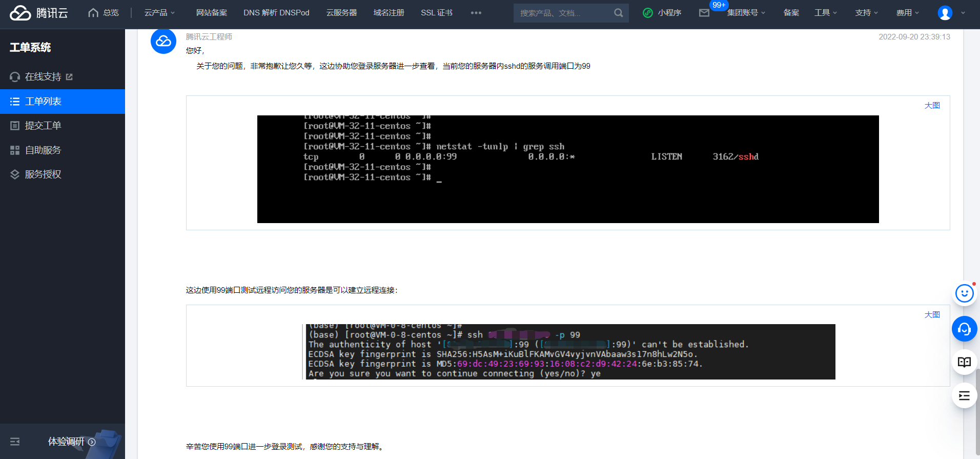980x459 pixels.
Task: Open 域名注册 navigation item
Action: (389, 13)
